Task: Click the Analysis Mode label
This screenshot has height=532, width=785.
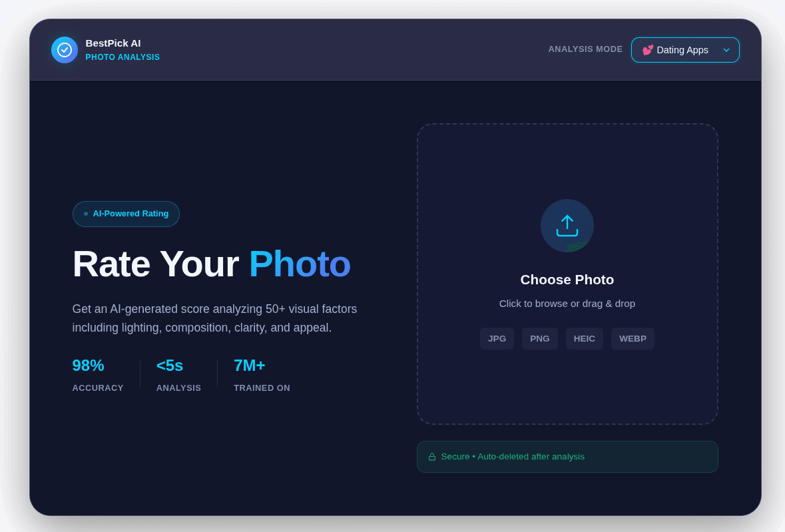Action: tap(585, 49)
